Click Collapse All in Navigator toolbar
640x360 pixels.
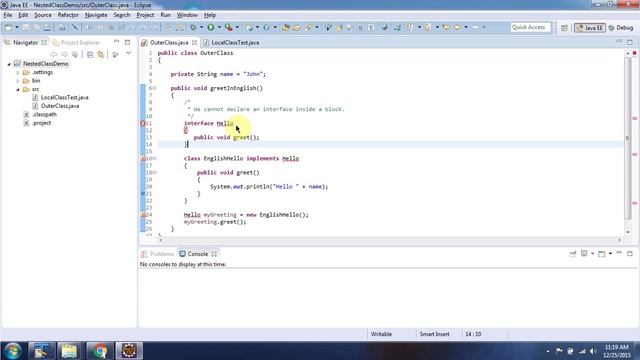(x=90, y=54)
